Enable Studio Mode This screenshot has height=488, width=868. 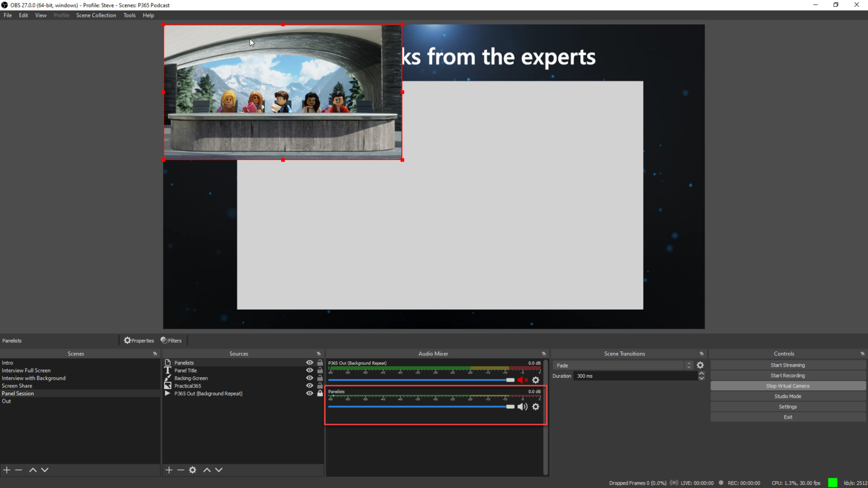[x=787, y=396]
